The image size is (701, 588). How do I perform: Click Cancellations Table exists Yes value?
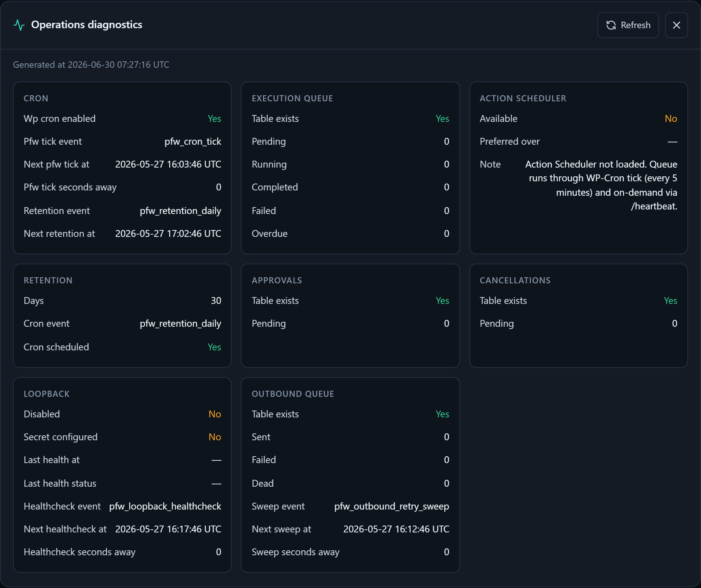pos(671,301)
